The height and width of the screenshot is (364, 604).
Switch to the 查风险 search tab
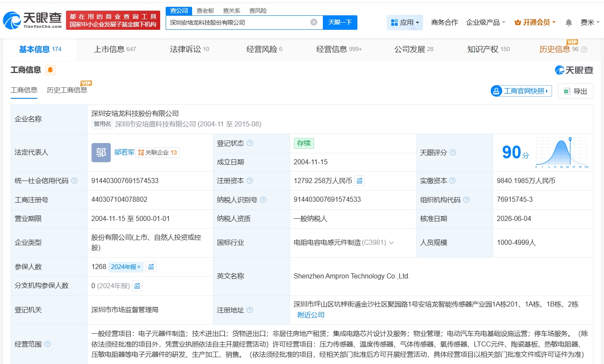click(x=258, y=11)
